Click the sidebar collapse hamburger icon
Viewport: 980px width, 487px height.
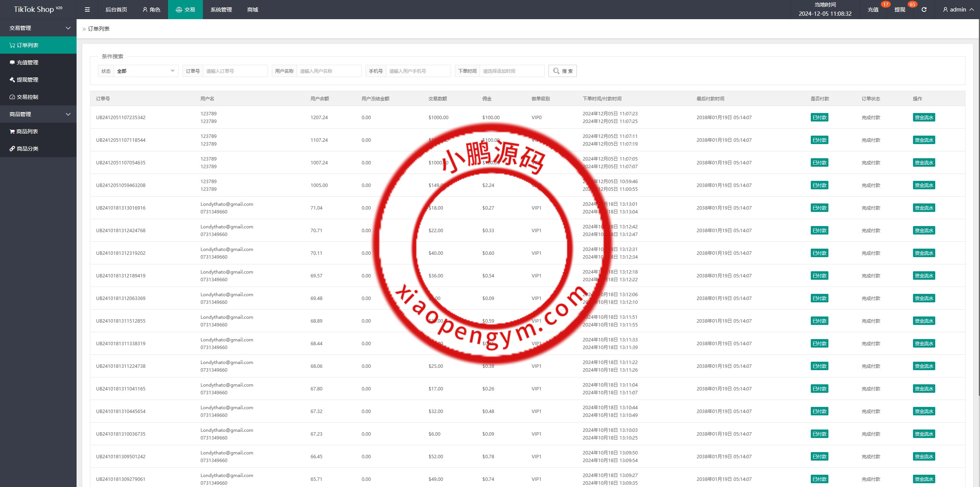tap(87, 10)
